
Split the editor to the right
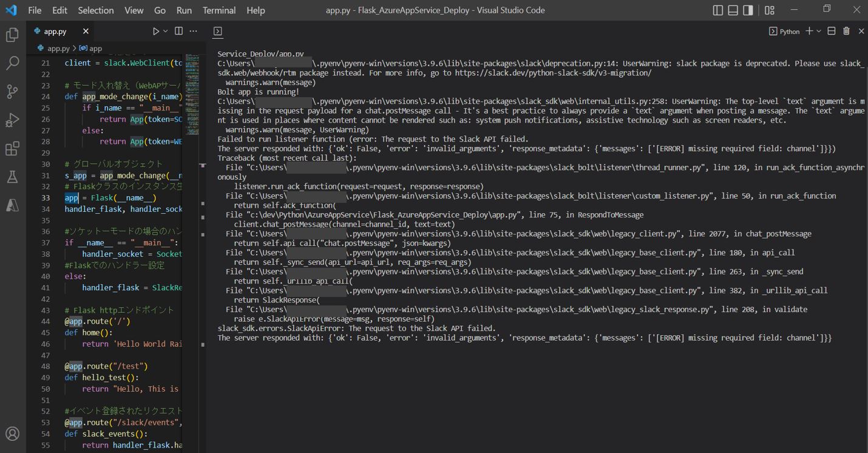pos(178,31)
